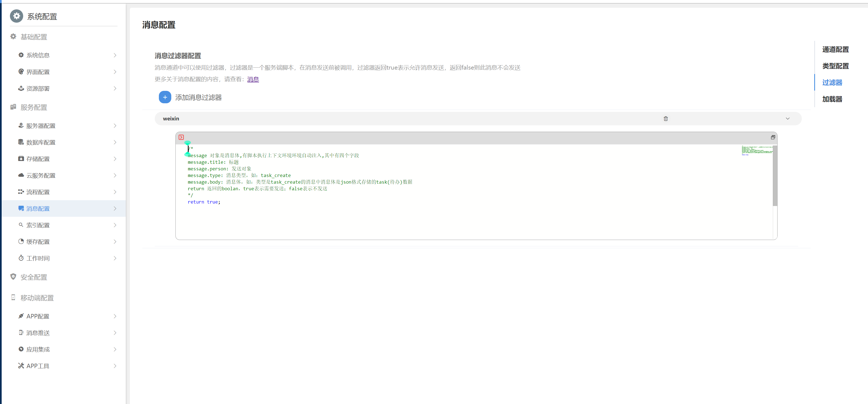
Task: Click the 工作时间 stopwatch icon
Action: (x=21, y=258)
